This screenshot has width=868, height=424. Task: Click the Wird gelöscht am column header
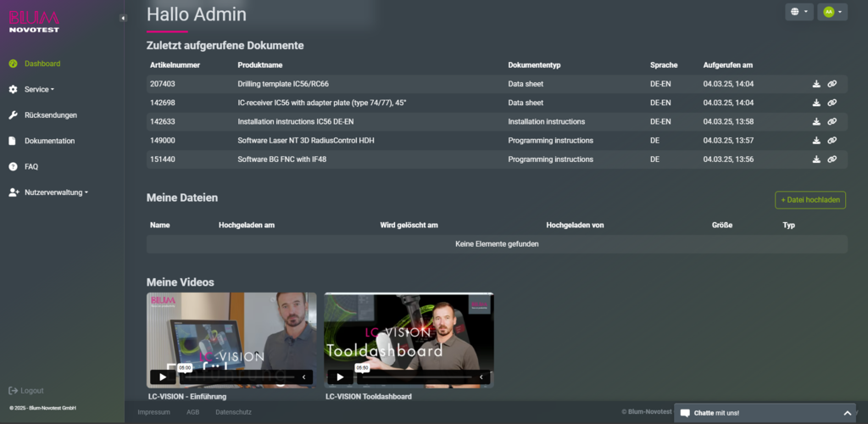coord(409,226)
